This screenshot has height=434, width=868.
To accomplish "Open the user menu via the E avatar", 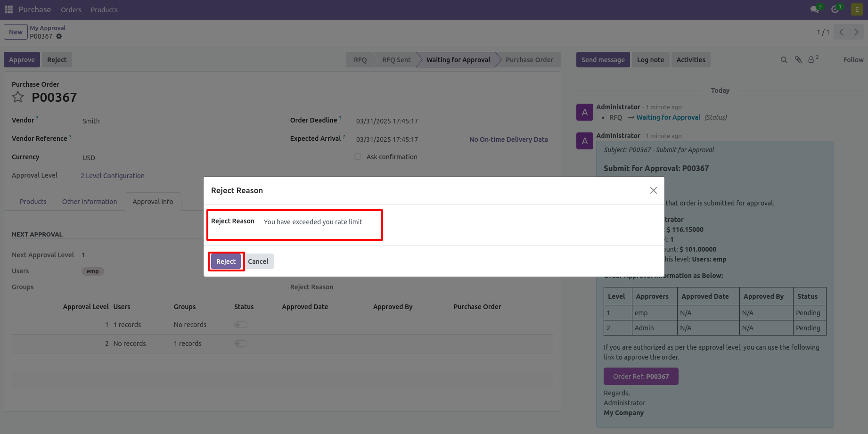I will (856, 9).
